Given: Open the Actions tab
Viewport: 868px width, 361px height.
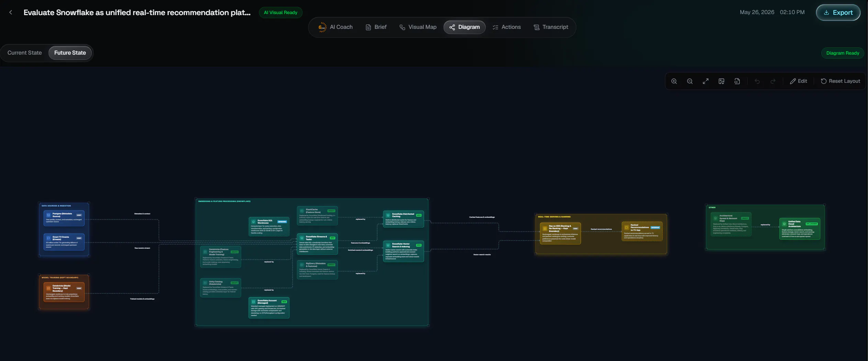Looking at the screenshot, I should point(507,27).
